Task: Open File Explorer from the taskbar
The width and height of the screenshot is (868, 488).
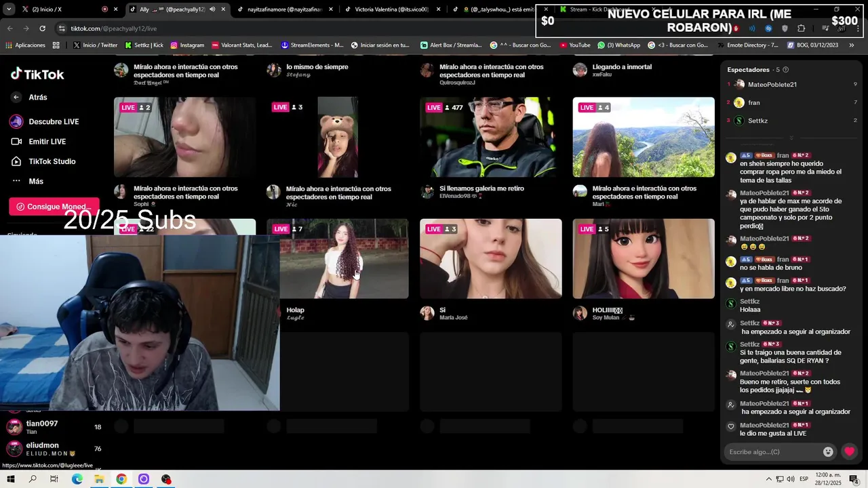Action: tap(99, 479)
